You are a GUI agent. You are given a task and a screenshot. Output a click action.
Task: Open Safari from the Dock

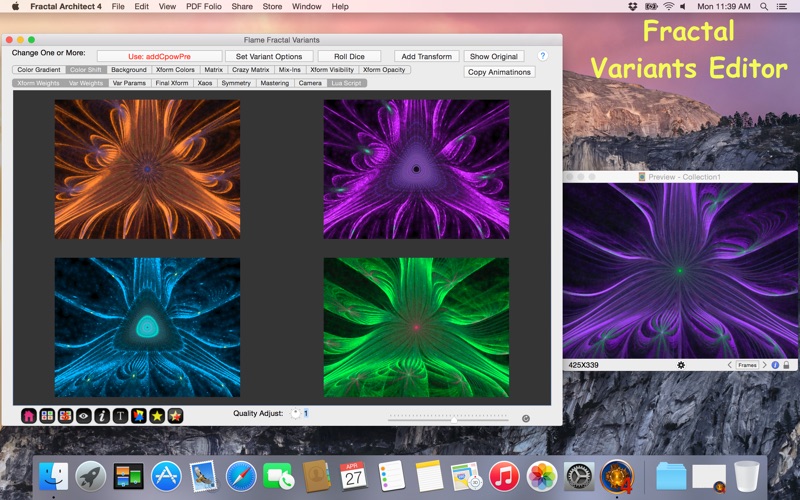click(241, 477)
